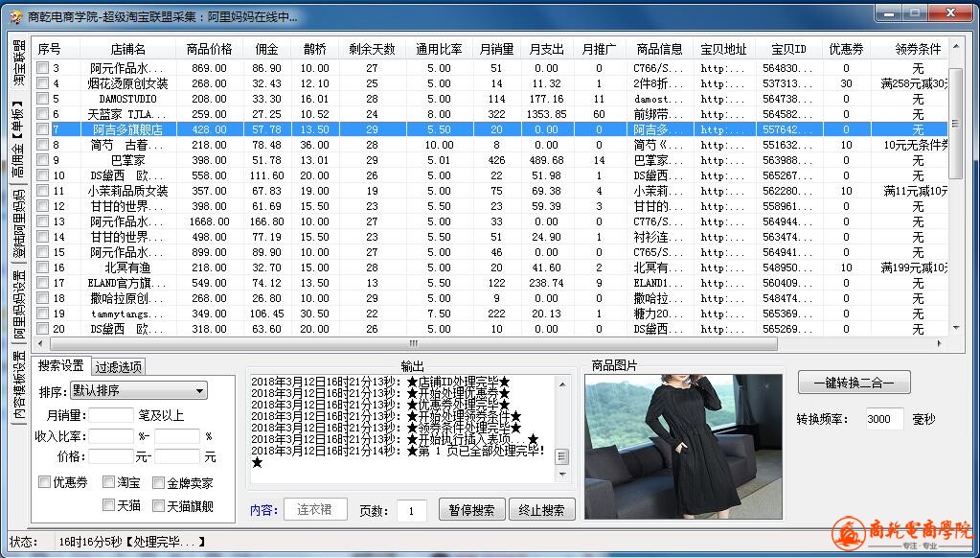Viewport: 980px width, 558px height.
Task: Sort by the 佣金 column header
Action: 267,49
